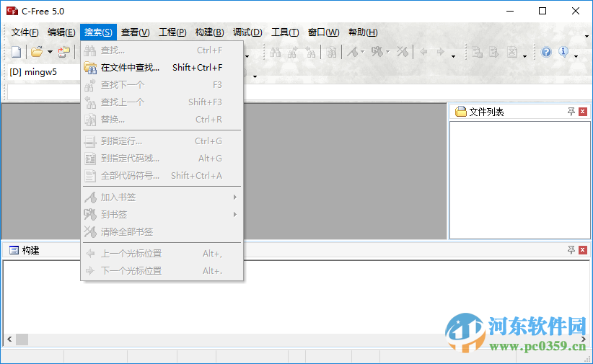The width and height of the screenshot is (593, 364).
Task: Click the C-Free 5.0 title bar icon
Action: (x=12, y=11)
